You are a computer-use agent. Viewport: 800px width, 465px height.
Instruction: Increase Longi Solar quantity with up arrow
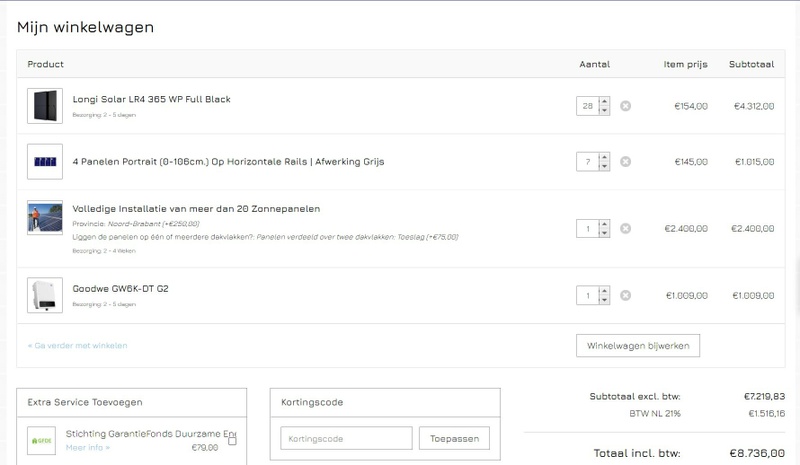tap(604, 101)
